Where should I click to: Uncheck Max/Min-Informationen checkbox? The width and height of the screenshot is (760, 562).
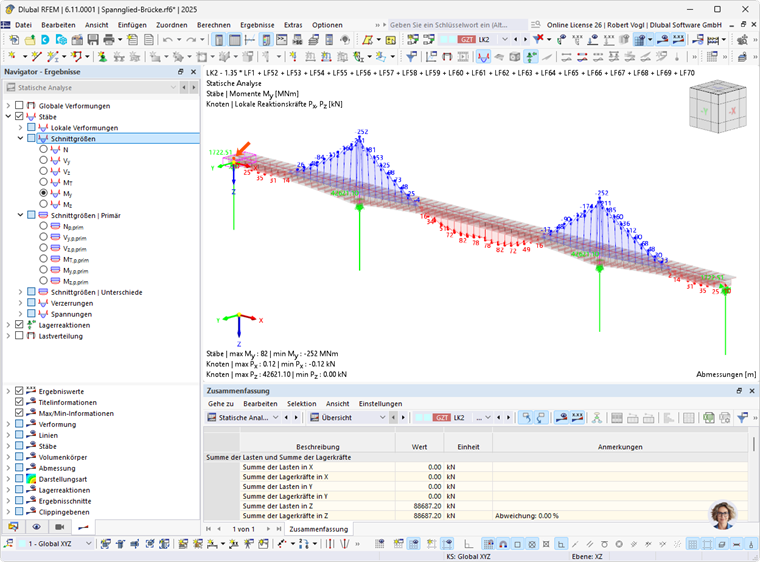coord(19,413)
